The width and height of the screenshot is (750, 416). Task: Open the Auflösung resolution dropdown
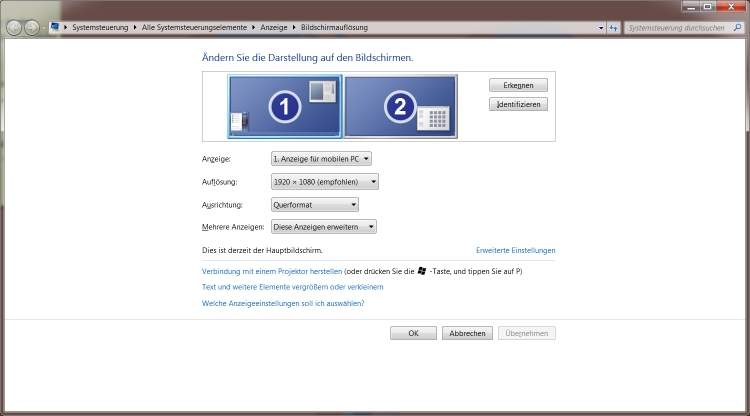point(325,182)
